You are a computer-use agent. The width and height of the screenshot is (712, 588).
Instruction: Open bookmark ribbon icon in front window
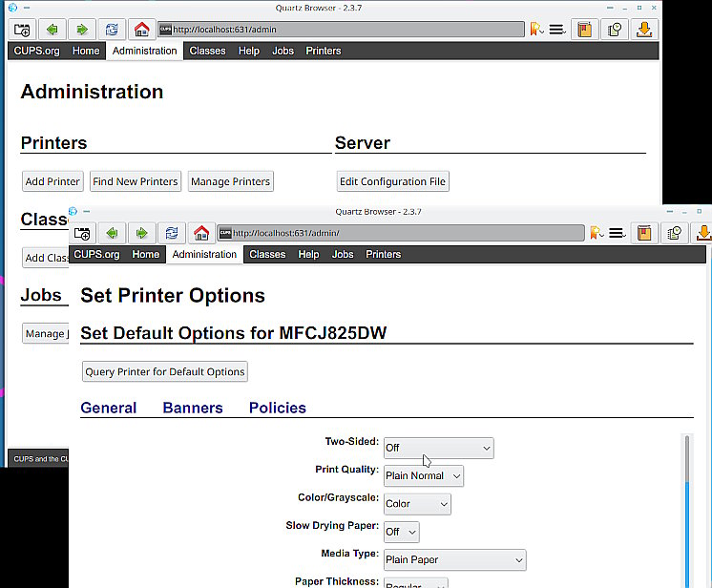[x=597, y=233]
